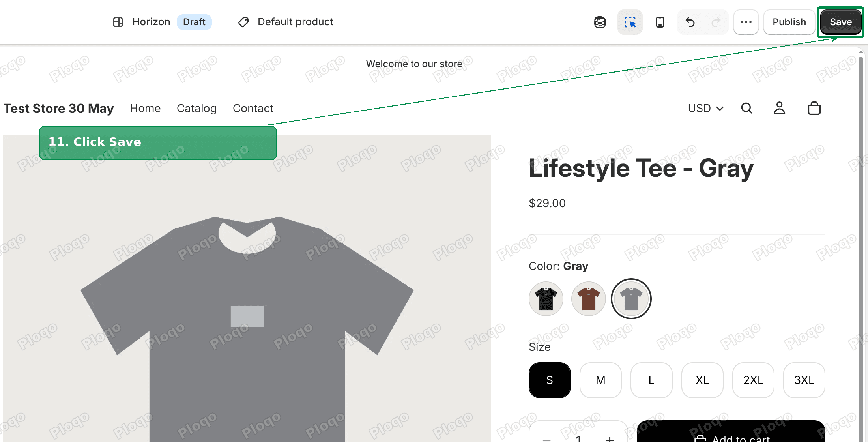Click the $29.00 price text
The image size is (868, 442).
coord(547,203)
